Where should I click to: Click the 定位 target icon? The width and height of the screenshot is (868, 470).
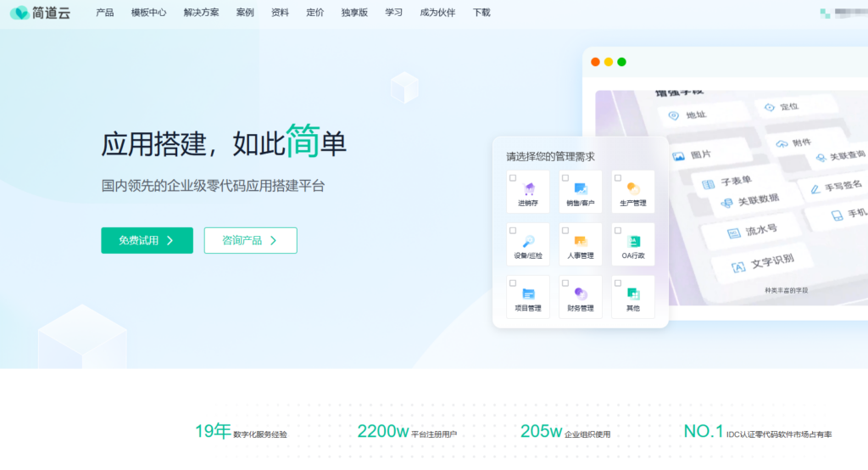click(x=770, y=108)
